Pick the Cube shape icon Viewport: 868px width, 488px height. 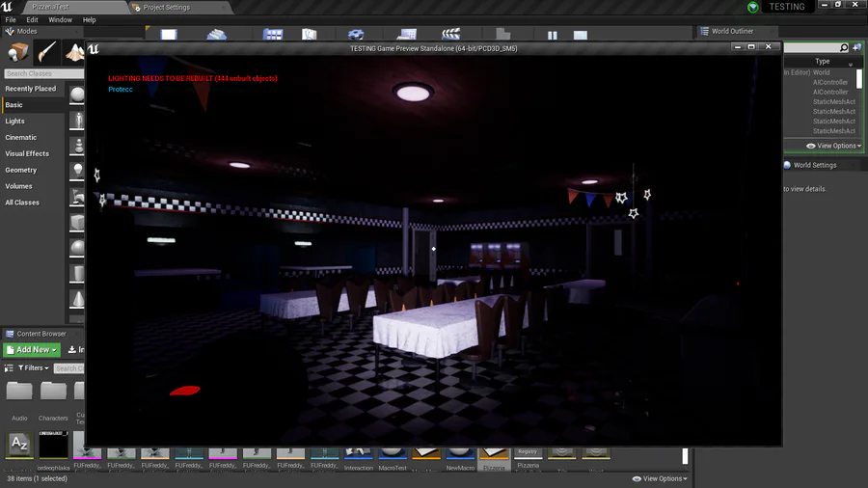point(77,223)
